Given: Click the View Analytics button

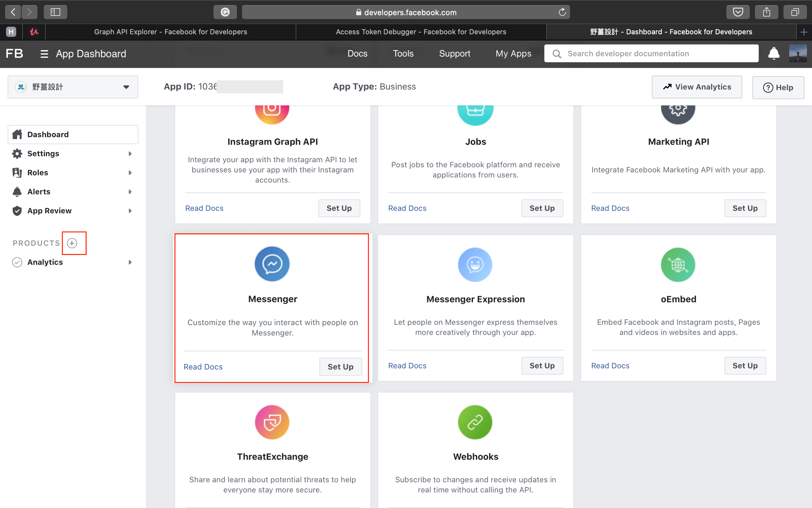Looking at the screenshot, I should point(697,87).
